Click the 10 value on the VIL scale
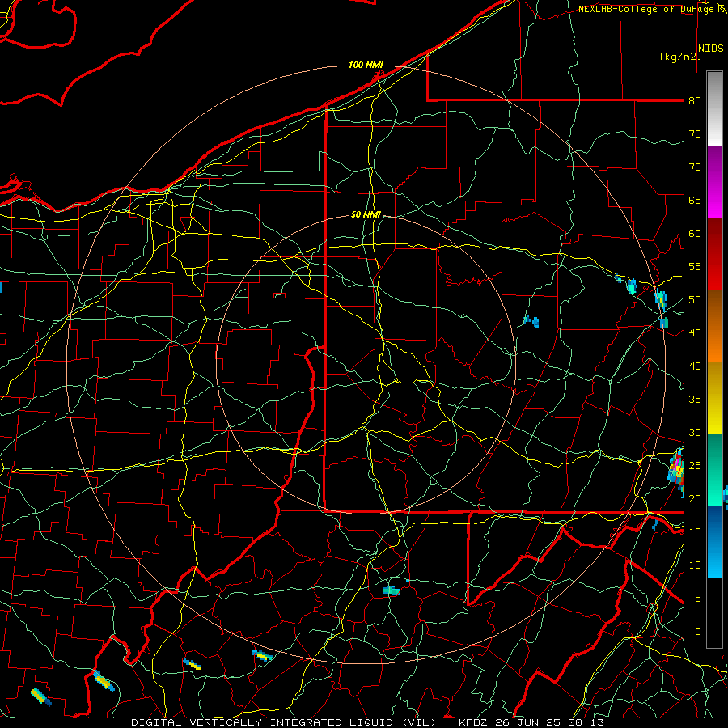 695,565
